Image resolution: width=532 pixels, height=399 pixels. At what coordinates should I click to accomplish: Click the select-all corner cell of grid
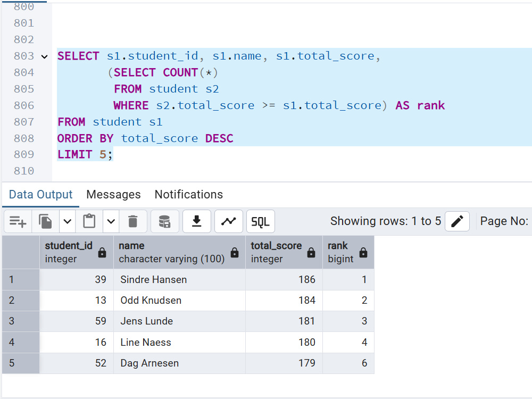pos(21,252)
